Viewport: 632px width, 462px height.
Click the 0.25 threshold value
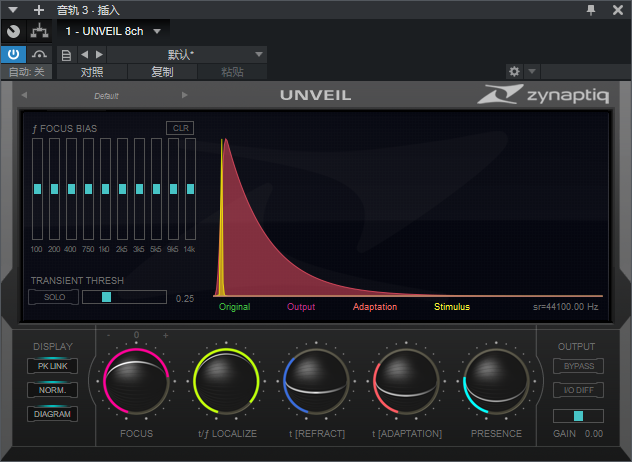click(185, 299)
